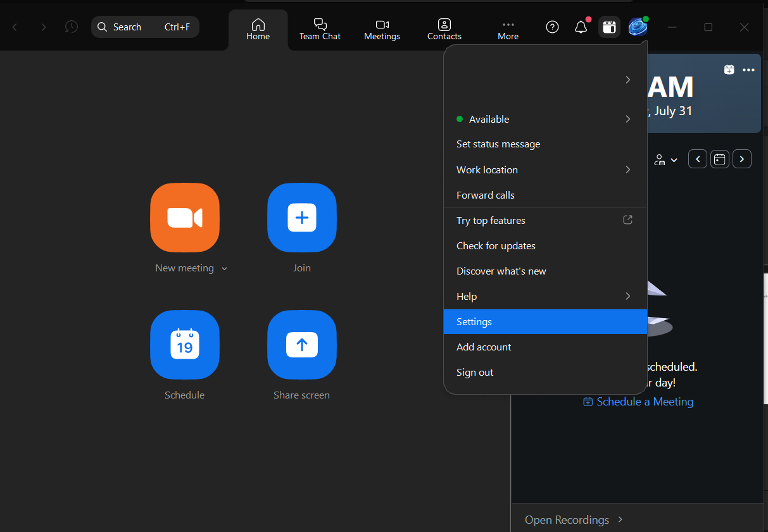Viewport: 768px width, 532px height.
Task: Click the help question mark icon
Action: point(552,27)
